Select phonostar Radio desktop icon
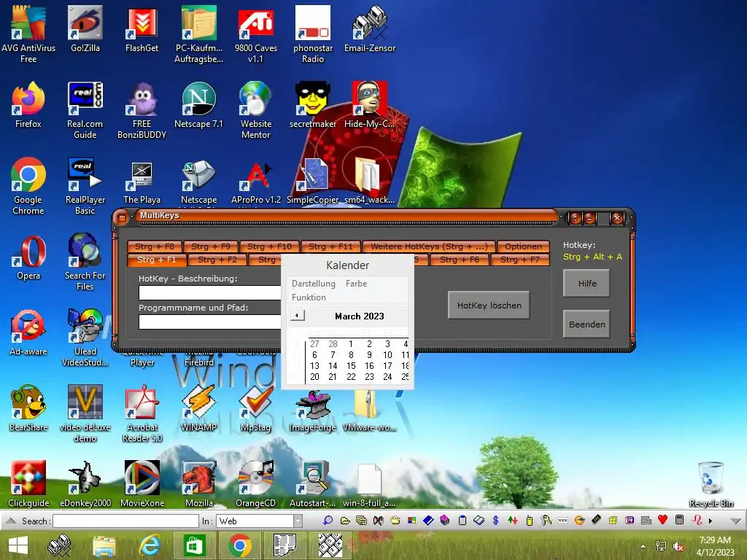 click(x=313, y=34)
